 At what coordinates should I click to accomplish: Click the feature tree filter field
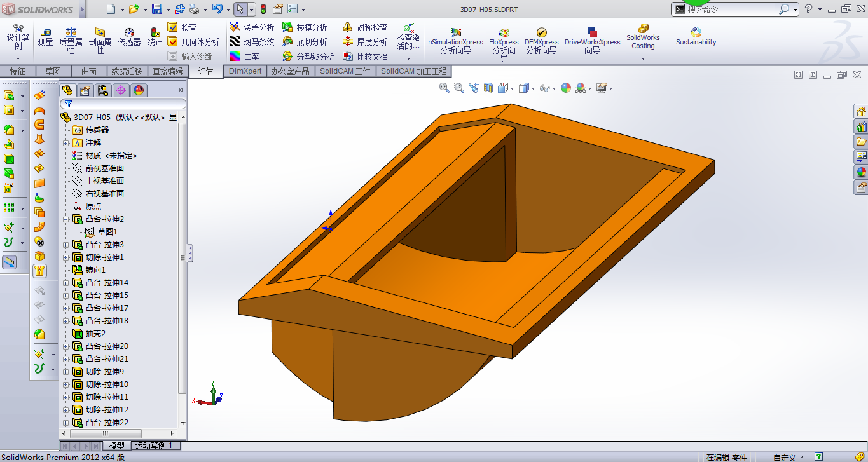123,104
